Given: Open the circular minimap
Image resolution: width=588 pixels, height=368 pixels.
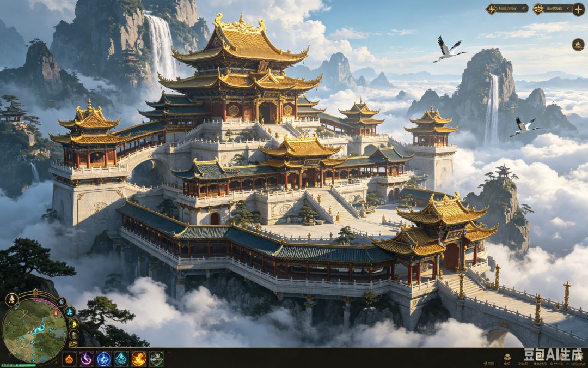Looking at the screenshot, I should click(34, 331).
